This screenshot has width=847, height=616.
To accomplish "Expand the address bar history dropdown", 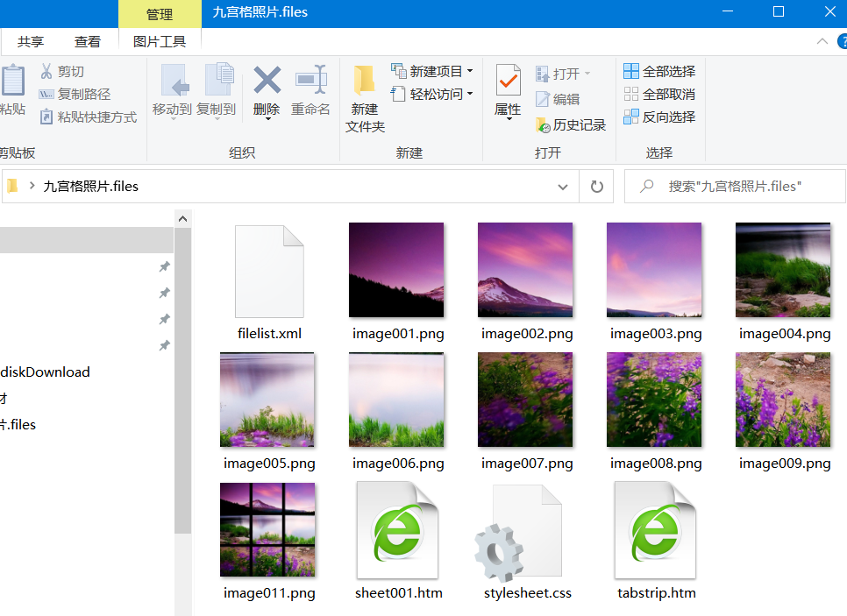I will click(563, 187).
